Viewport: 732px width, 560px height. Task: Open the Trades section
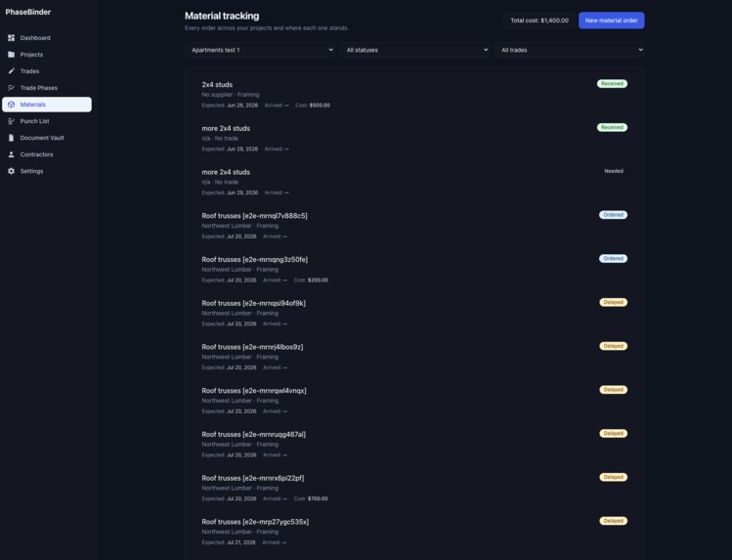47,71
